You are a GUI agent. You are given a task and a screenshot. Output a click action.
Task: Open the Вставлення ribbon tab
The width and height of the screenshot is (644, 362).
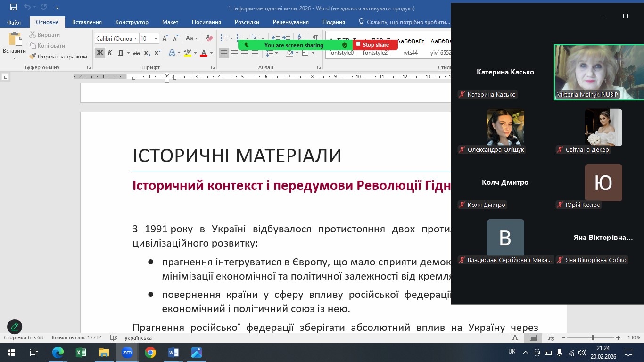[x=87, y=22]
